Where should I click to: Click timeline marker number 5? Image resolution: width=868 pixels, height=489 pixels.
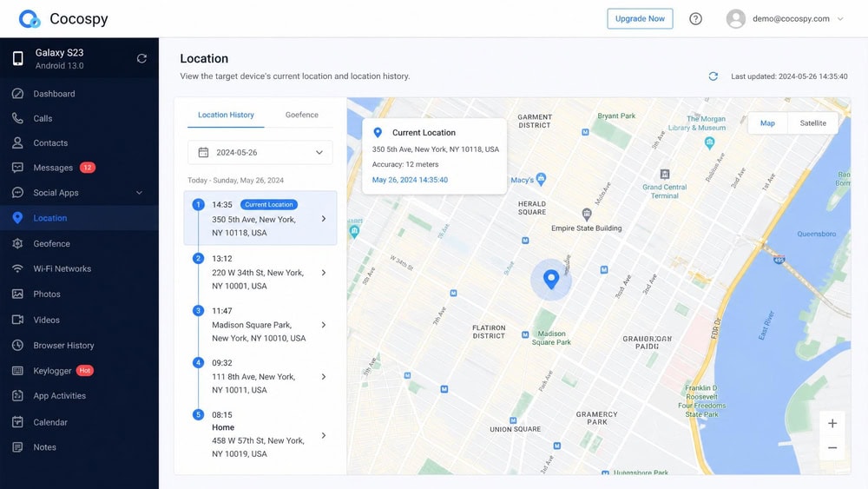click(x=198, y=414)
